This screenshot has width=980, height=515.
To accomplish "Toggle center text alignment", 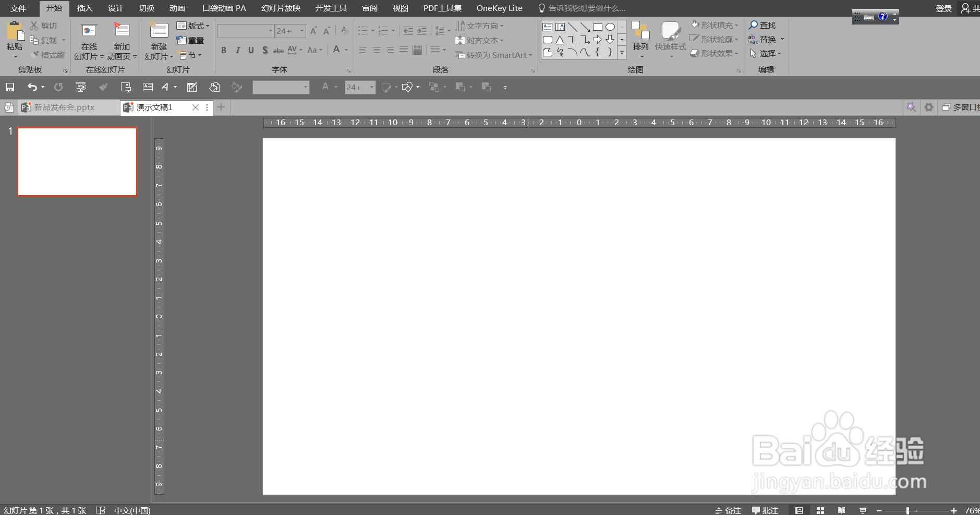I will pyautogui.click(x=377, y=50).
